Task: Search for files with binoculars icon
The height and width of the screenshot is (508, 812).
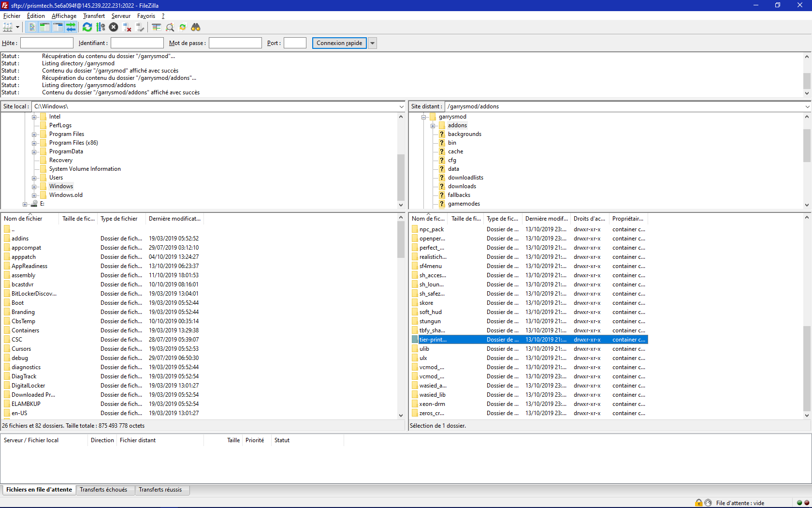Action: (196, 27)
